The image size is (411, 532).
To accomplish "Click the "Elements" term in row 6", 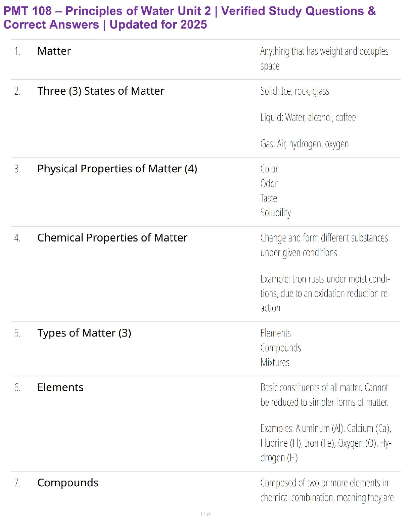I will tap(60, 387).
